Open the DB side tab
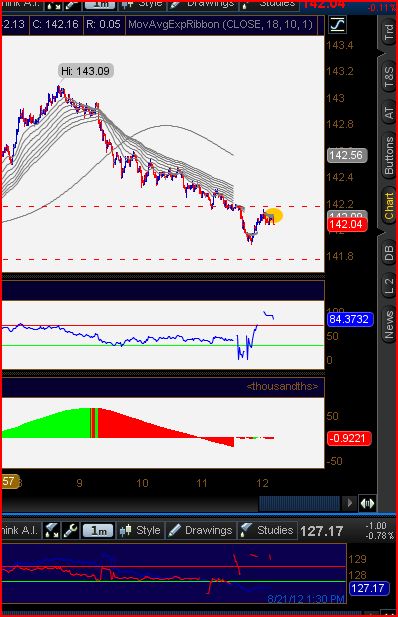 point(388,253)
